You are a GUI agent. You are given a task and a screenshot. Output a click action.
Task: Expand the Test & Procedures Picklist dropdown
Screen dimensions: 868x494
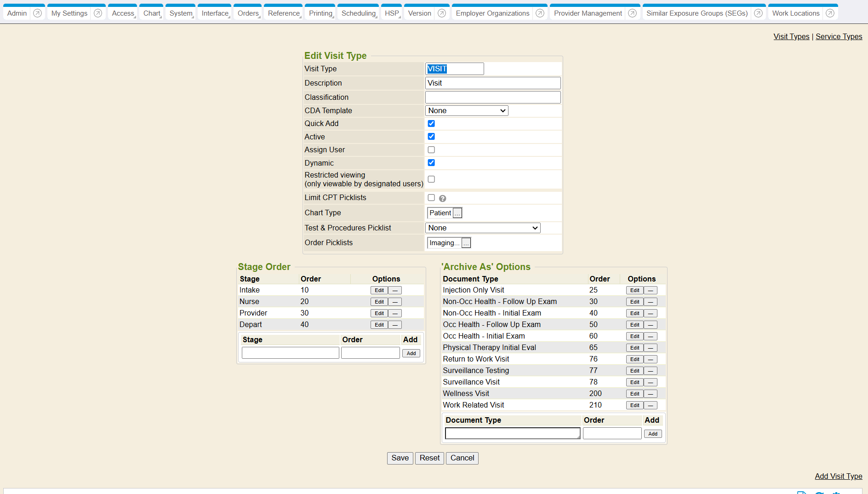tap(483, 228)
